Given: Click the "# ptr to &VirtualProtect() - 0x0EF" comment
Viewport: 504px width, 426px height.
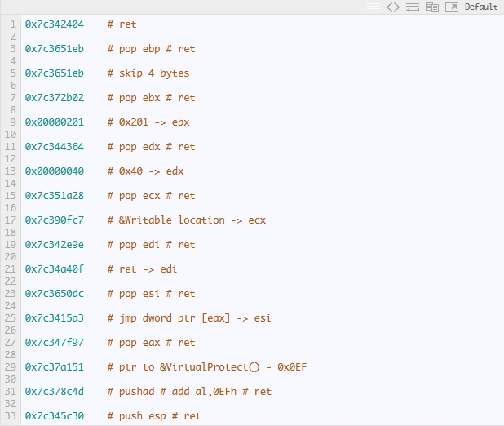Looking at the screenshot, I should coord(207,367).
